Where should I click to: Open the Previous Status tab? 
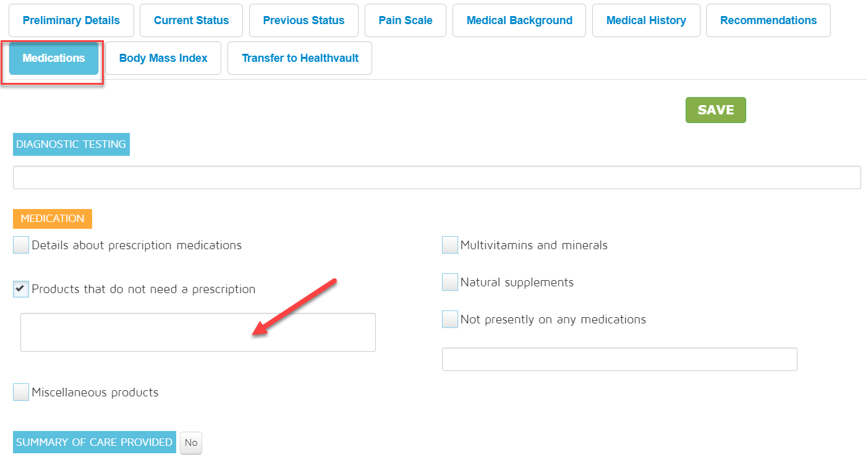coord(304,20)
